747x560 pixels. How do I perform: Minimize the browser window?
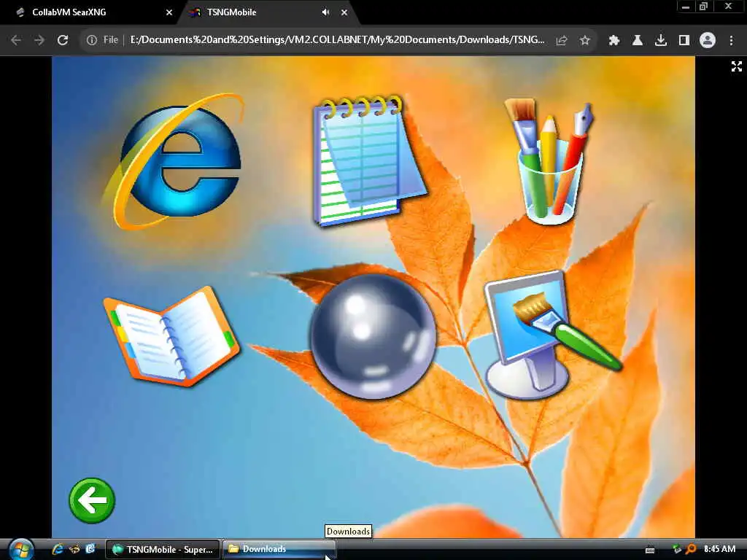pos(686,7)
